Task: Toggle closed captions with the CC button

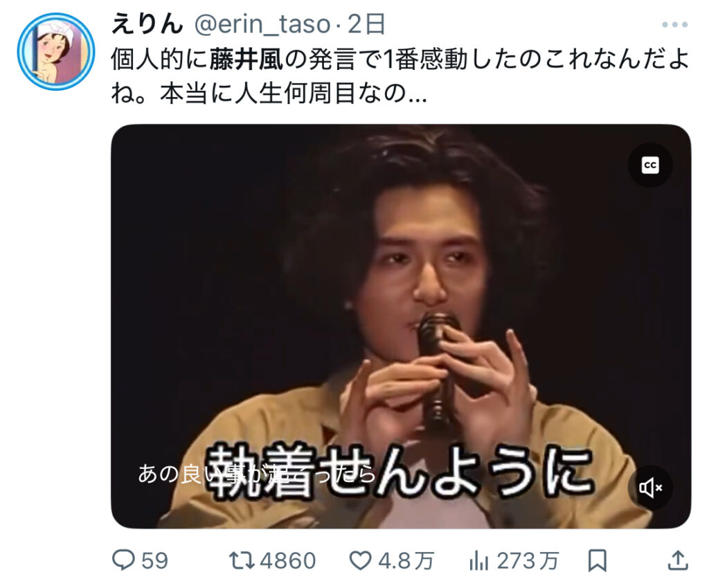Action: point(650,165)
